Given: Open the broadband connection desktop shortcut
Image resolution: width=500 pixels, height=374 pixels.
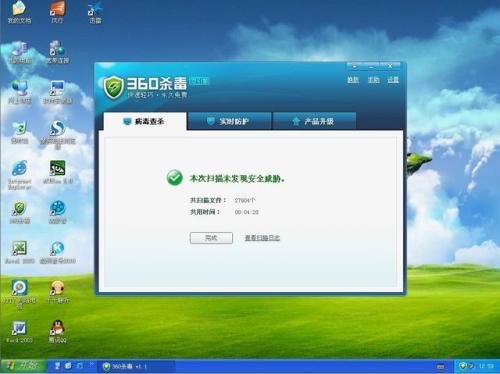Looking at the screenshot, I should (57, 52).
